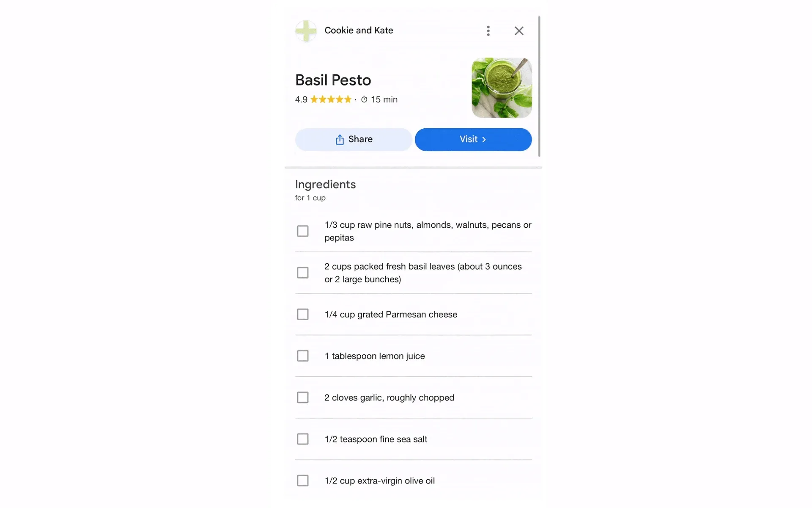Toggle the Parmesan cheese ingredient checkbox

coord(302,314)
